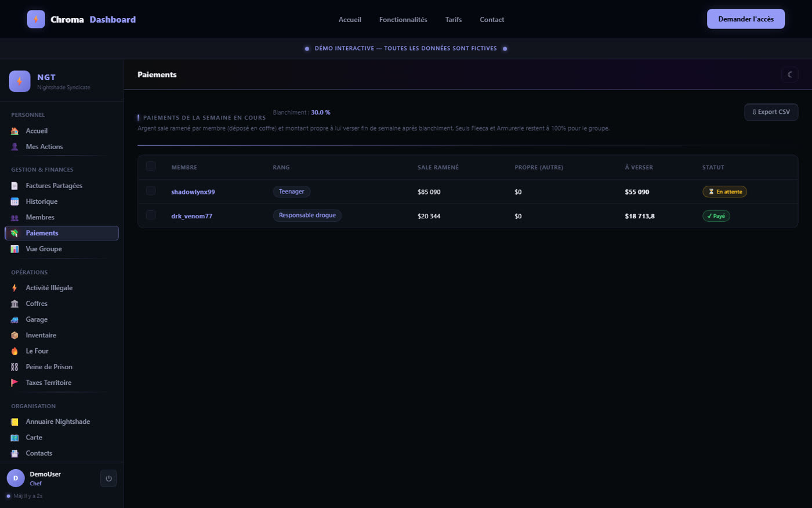The height and width of the screenshot is (508, 812).
Task: Click the En attente status badge
Action: click(x=724, y=192)
